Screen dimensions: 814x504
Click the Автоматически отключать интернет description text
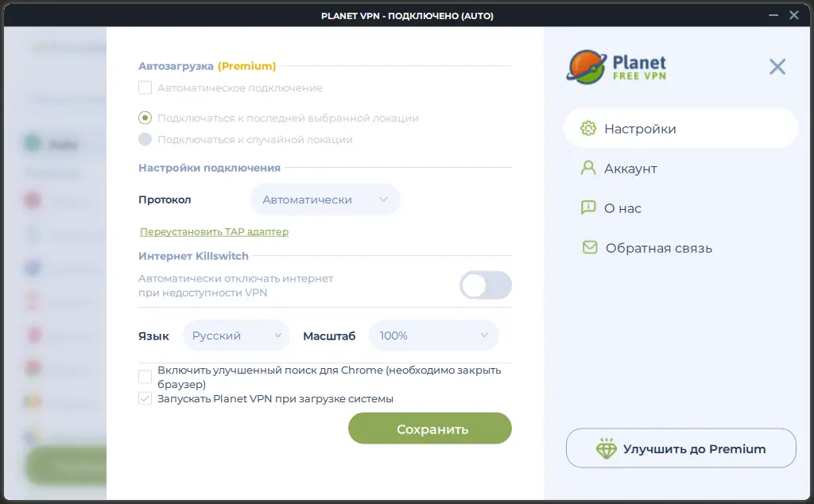point(235,285)
